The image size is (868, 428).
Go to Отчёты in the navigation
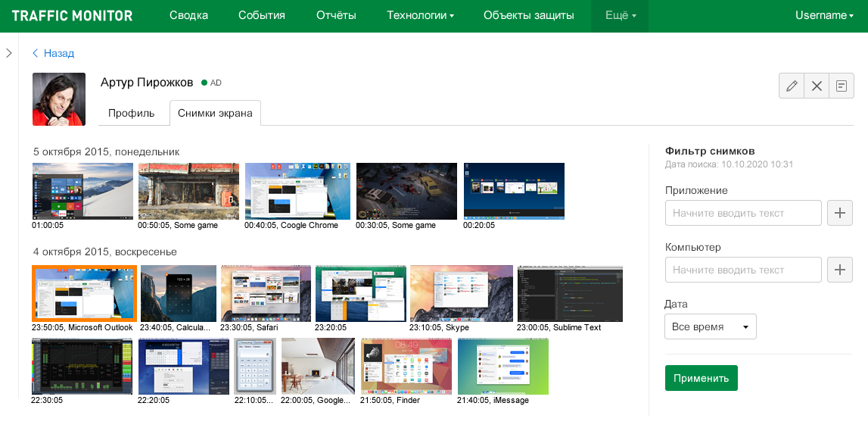tap(336, 16)
